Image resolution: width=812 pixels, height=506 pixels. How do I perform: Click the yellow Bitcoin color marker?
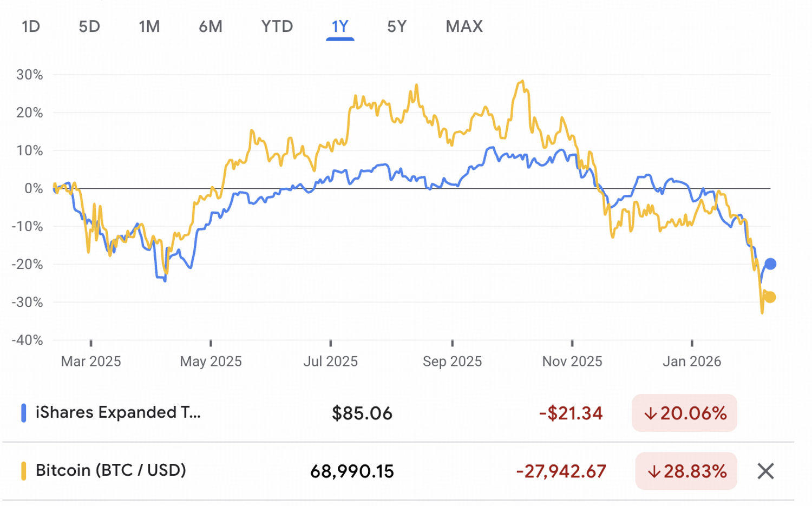click(23, 471)
